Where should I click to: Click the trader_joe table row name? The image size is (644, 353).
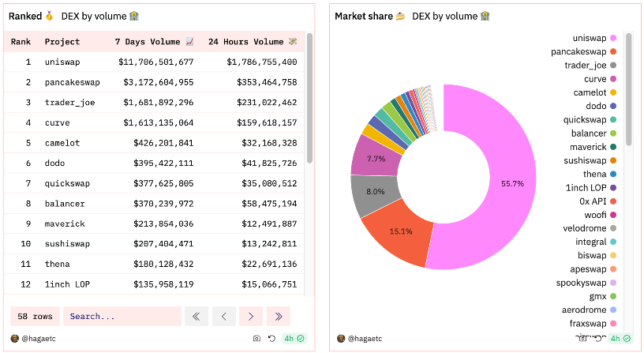click(69, 103)
